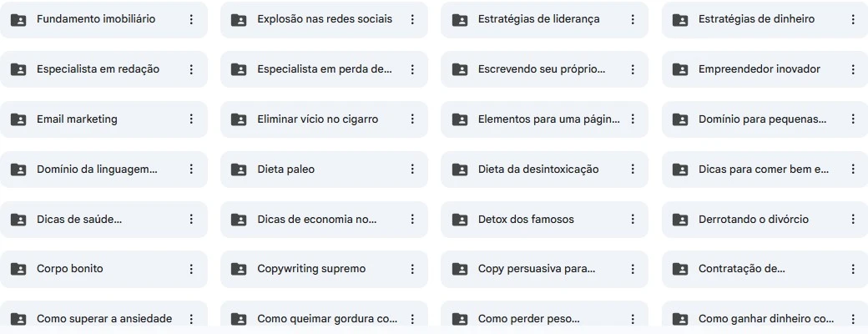Image resolution: width=868 pixels, height=334 pixels.
Task: Select the Copy persuasiva para folder
Action: click(x=537, y=269)
